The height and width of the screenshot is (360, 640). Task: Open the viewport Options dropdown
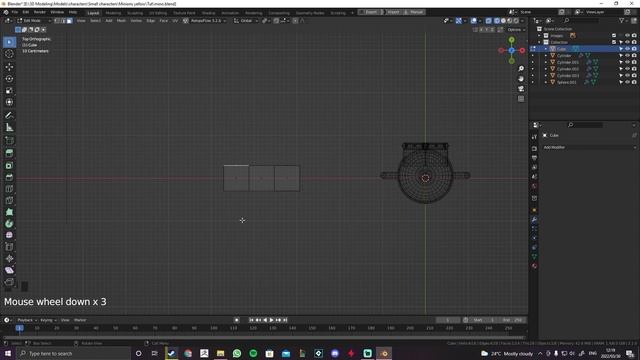[516, 30]
